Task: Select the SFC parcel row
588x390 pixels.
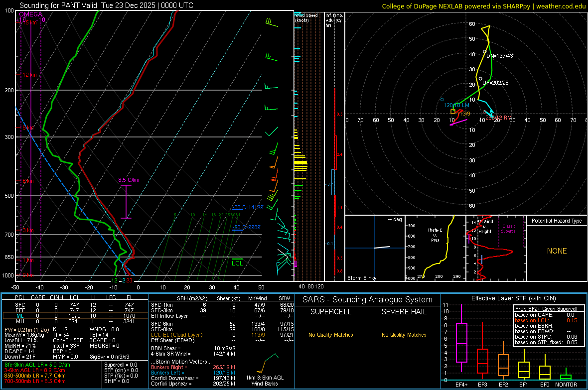Action: (x=75, y=305)
